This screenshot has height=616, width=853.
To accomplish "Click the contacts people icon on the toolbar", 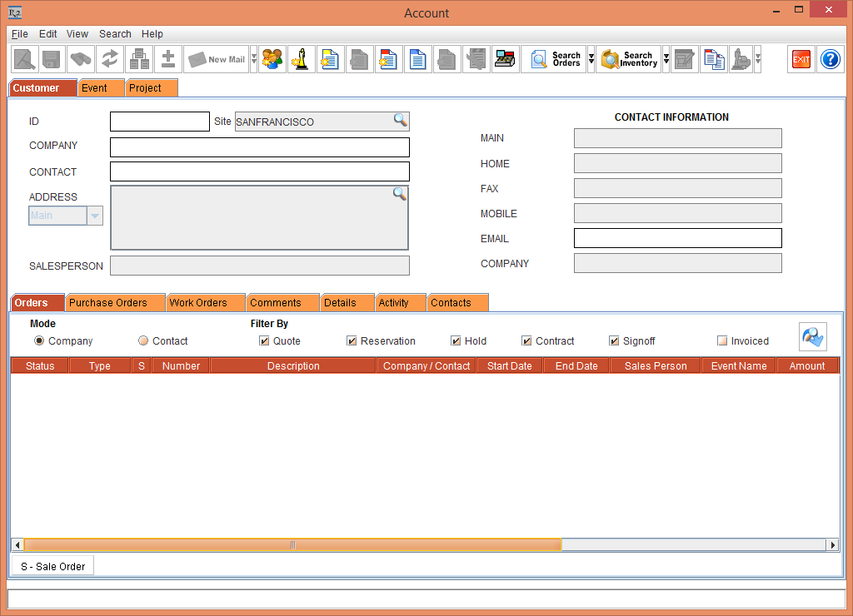I will (271, 59).
